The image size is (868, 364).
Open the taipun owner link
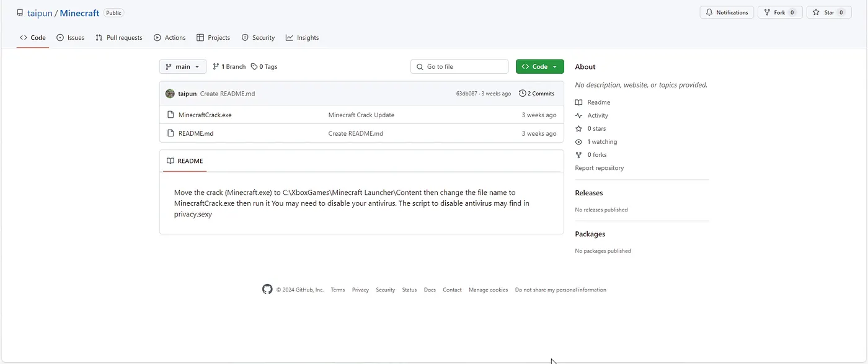tap(41, 13)
